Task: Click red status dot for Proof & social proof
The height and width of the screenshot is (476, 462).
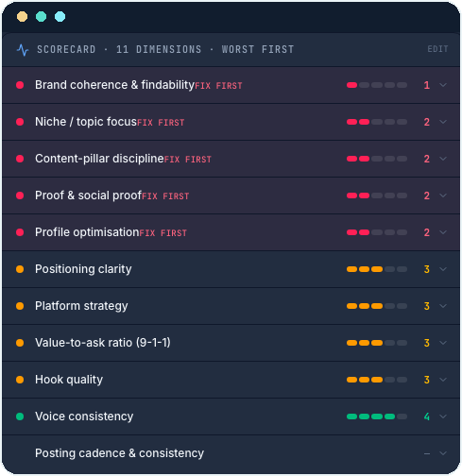Action: (x=20, y=195)
